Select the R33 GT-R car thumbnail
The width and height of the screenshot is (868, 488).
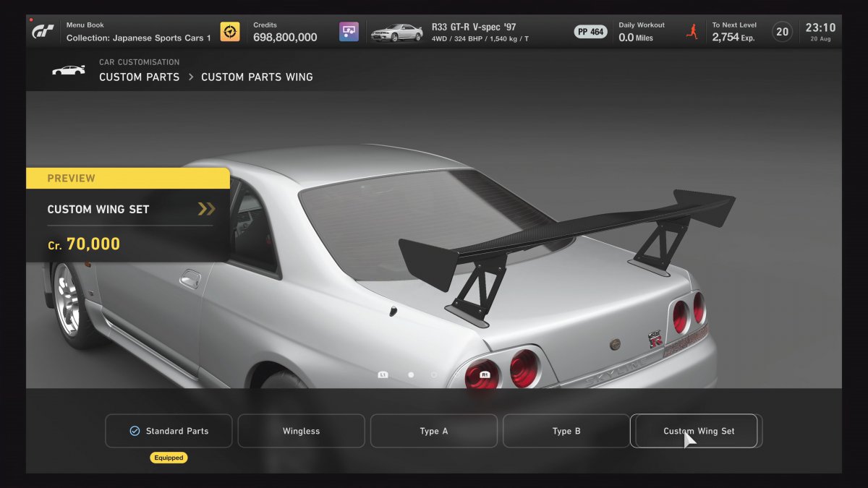pos(396,33)
